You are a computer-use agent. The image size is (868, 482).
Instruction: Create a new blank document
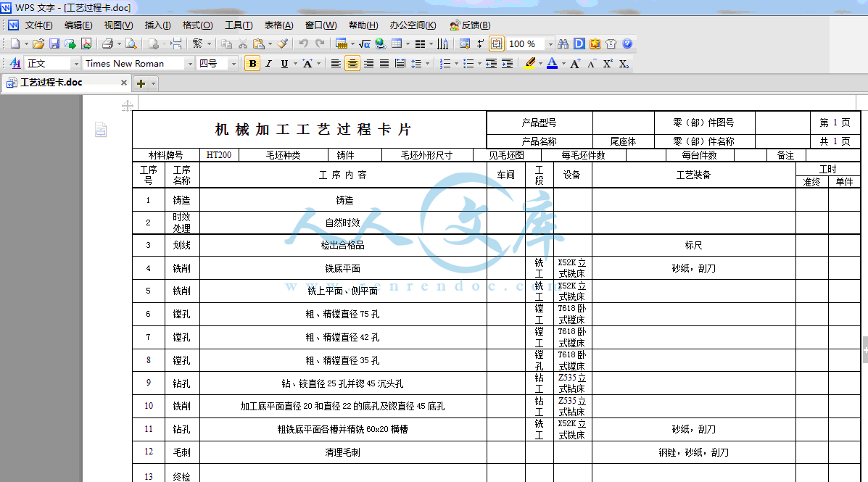point(15,43)
